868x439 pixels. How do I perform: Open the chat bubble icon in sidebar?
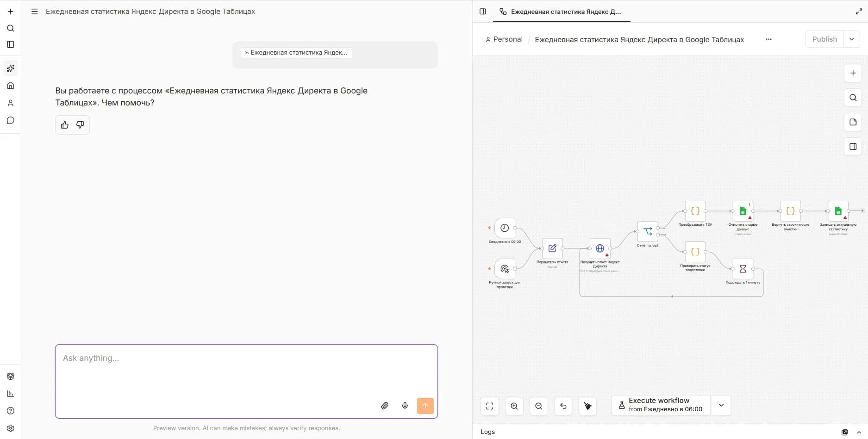click(x=11, y=120)
